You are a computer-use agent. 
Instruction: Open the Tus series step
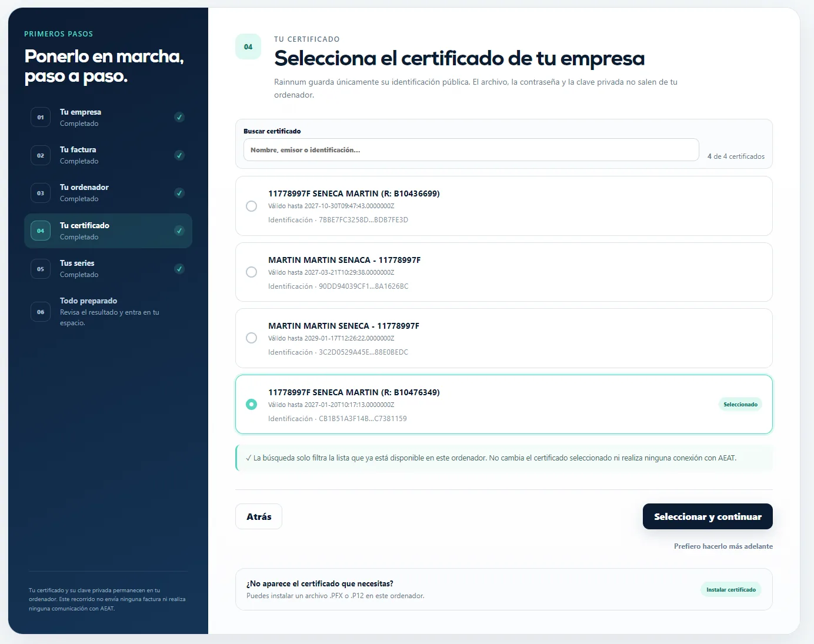point(108,269)
